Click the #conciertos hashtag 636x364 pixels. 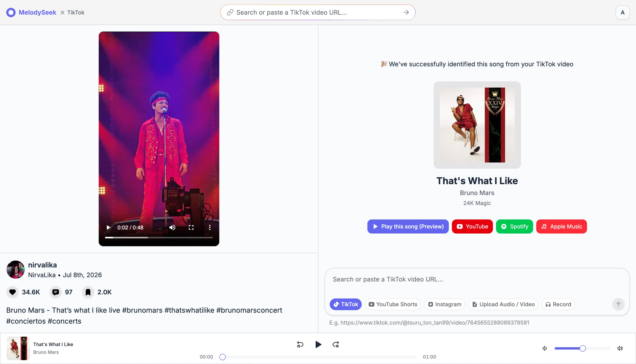point(26,321)
